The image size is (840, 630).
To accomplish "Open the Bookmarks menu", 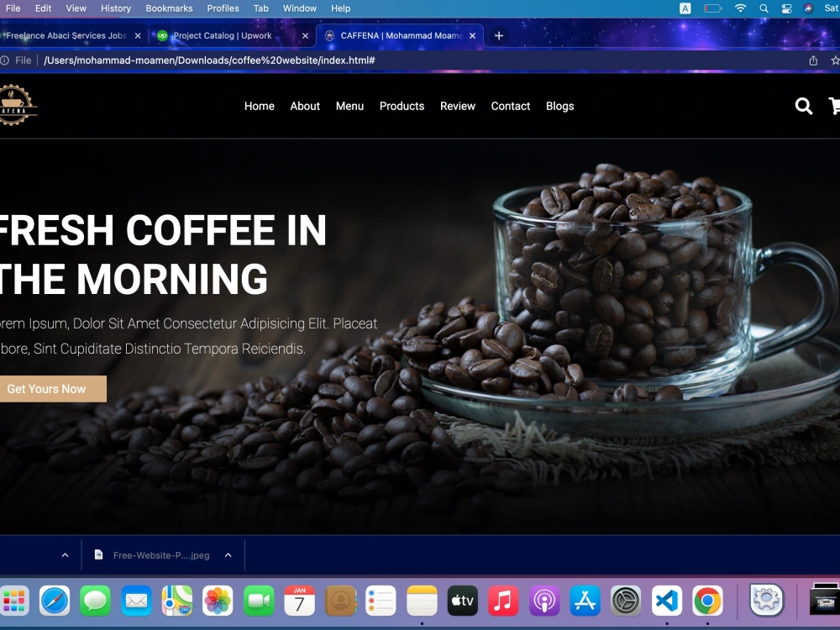I will [x=169, y=8].
